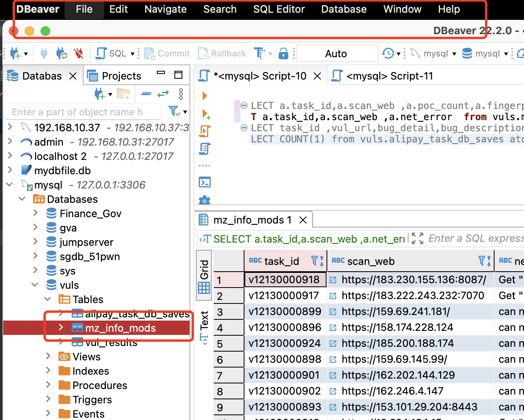
Task: Click the Commit button
Action: point(167,53)
